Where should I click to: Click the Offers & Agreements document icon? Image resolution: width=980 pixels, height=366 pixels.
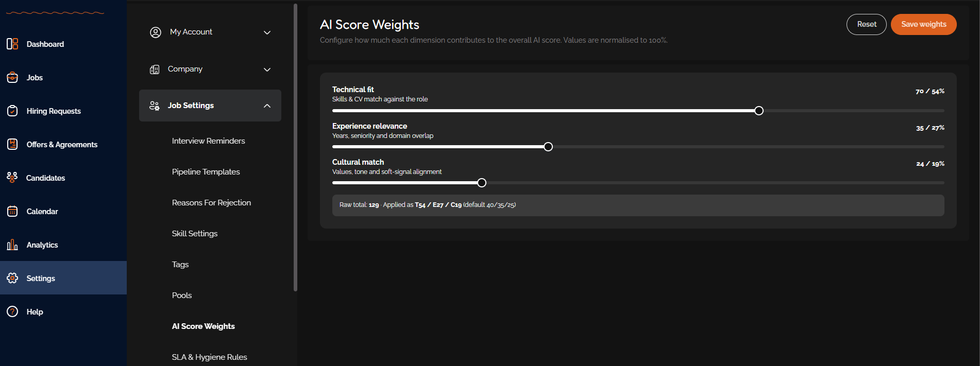(12, 144)
